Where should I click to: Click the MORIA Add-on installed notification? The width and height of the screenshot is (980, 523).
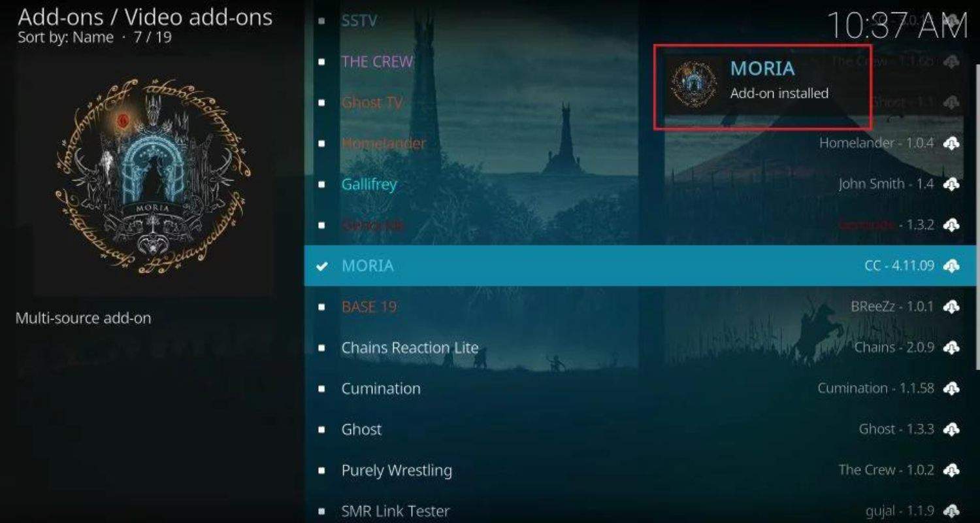763,87
